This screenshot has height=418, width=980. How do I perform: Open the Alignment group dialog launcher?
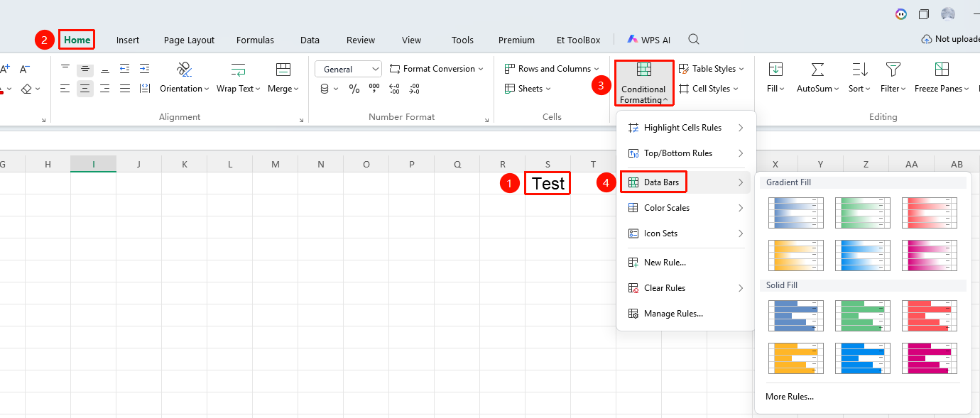[x=301, y=121]
